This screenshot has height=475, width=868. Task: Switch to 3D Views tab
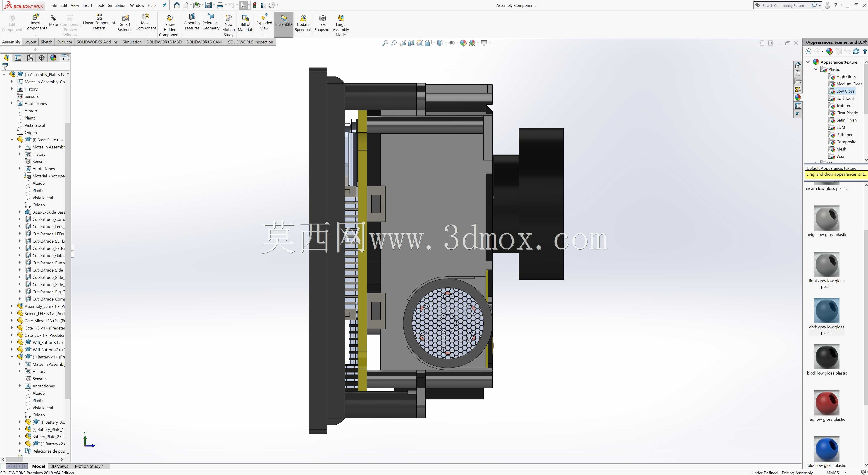(59, 466)
